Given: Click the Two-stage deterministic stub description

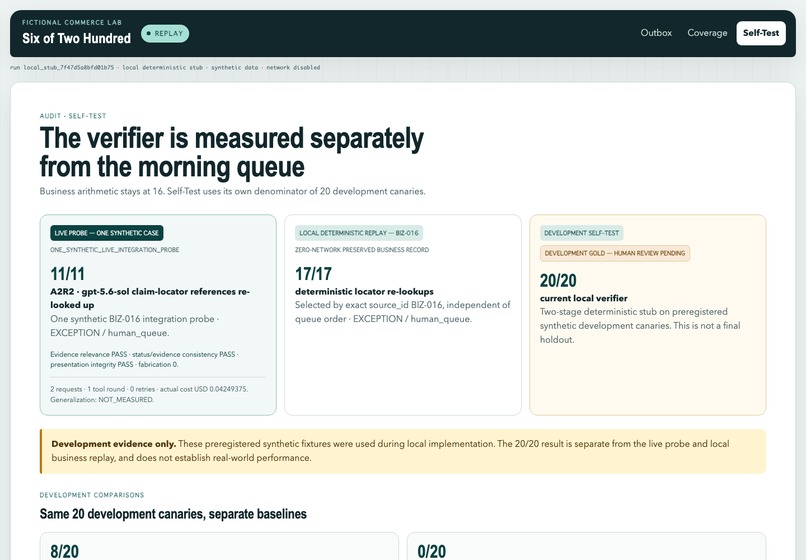Looking at the screenshot, I should point(640,326).
